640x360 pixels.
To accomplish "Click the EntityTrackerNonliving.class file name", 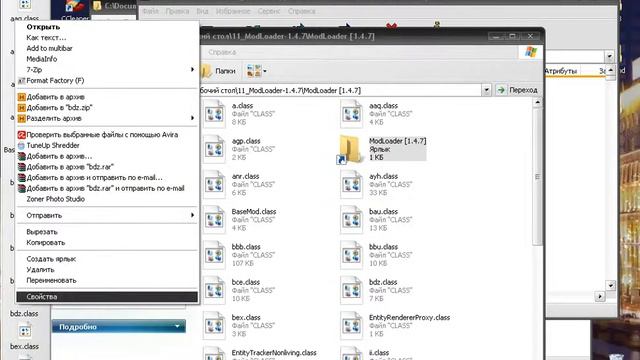I will pyautogui.click(x=274, y=353).
